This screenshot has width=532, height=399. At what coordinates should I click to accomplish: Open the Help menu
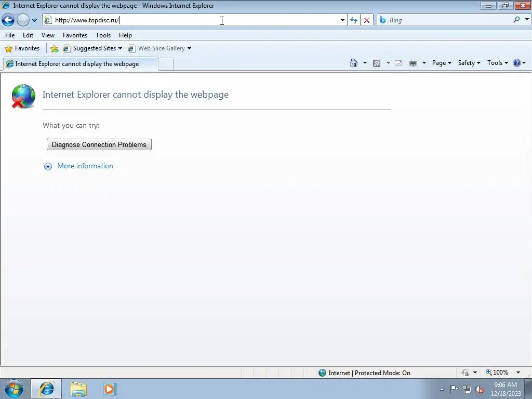pyautogui.click(x=125, y=35)
